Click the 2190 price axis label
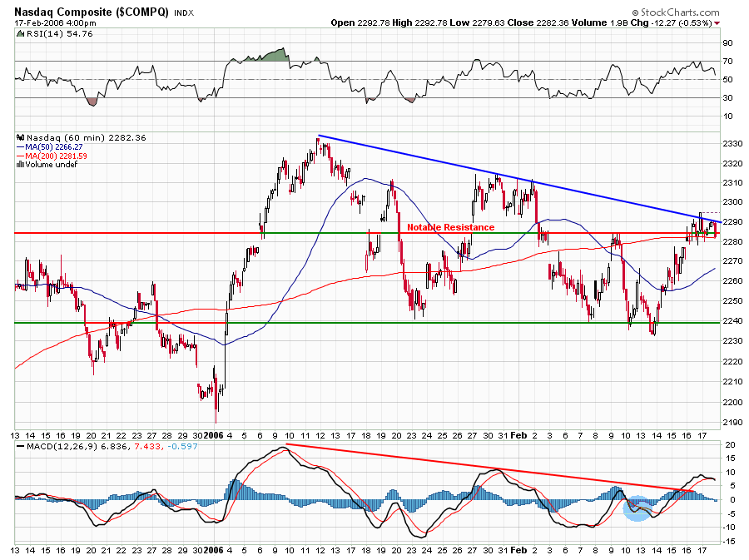The height and width of the screenshot is (560, 749). point(732,423)
